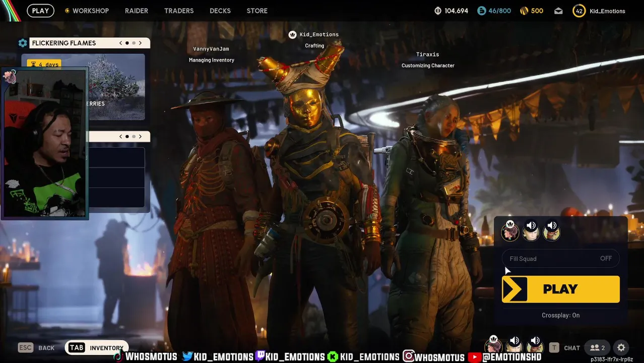Image resolution: width=644 pixels, height=363 pixels.
Task: Click the right arrow of the lower carousel panel
Action: pos(140,136)
